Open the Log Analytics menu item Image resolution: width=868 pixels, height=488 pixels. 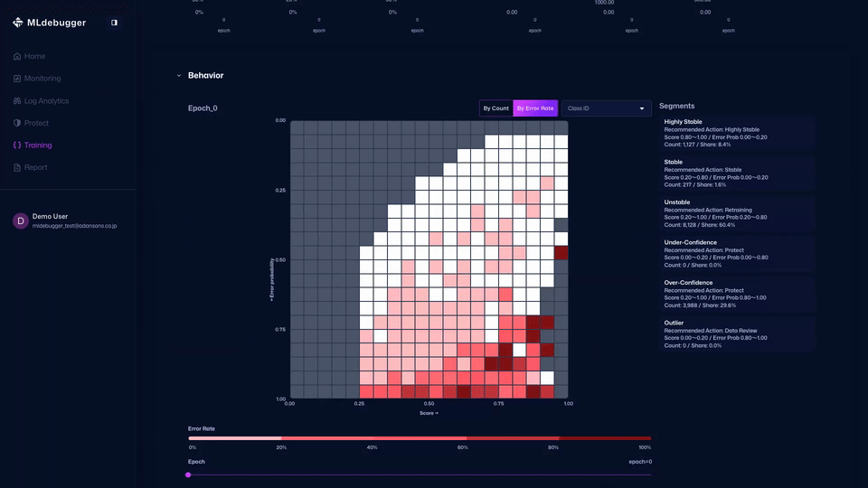[46, 101]
